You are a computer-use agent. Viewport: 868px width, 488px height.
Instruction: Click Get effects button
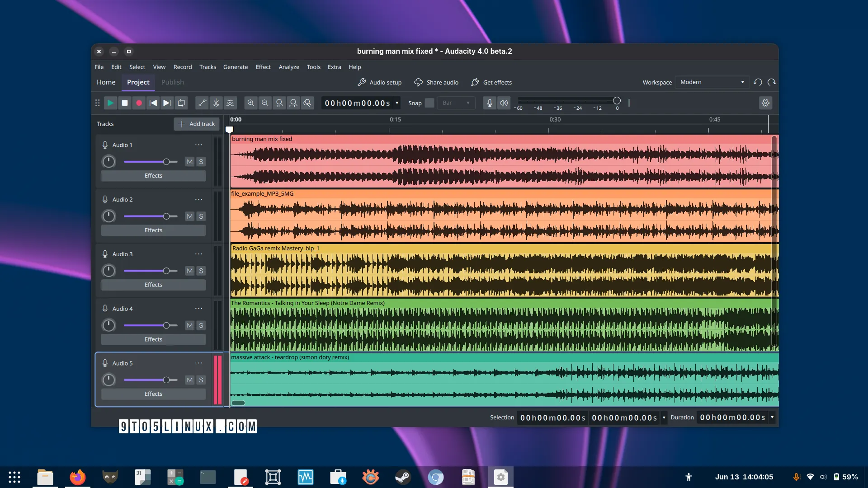pos(491,82)
